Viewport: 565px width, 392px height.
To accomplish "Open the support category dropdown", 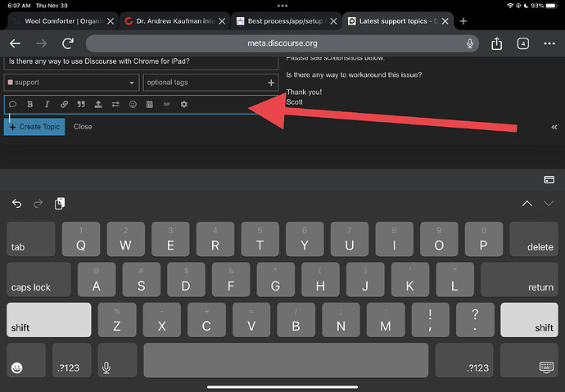I will click(x=71, y=83).
